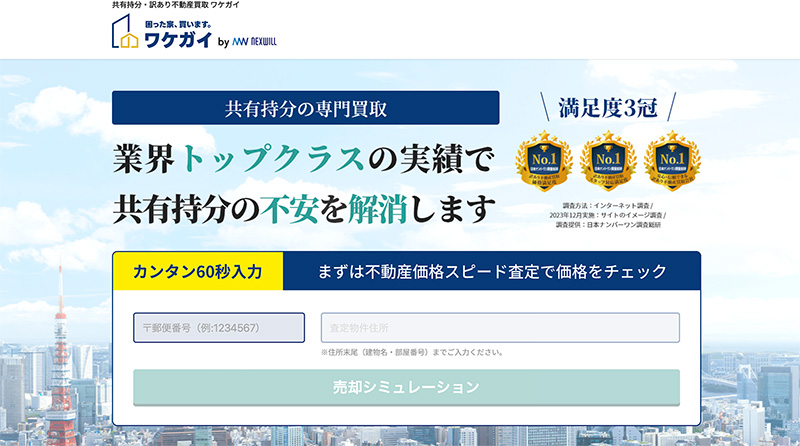
Task: Click the 共有持分の不安を解消します headline
Action: point(304,209)
